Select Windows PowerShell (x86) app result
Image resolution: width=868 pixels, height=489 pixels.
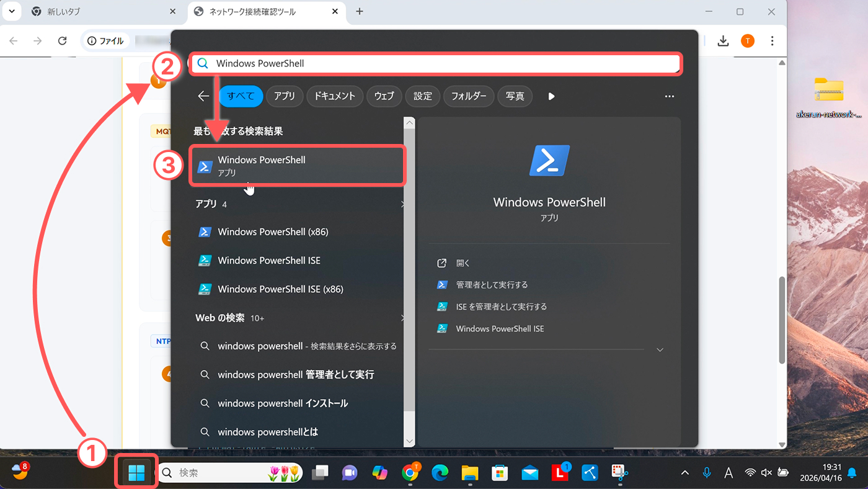[298, 232]
